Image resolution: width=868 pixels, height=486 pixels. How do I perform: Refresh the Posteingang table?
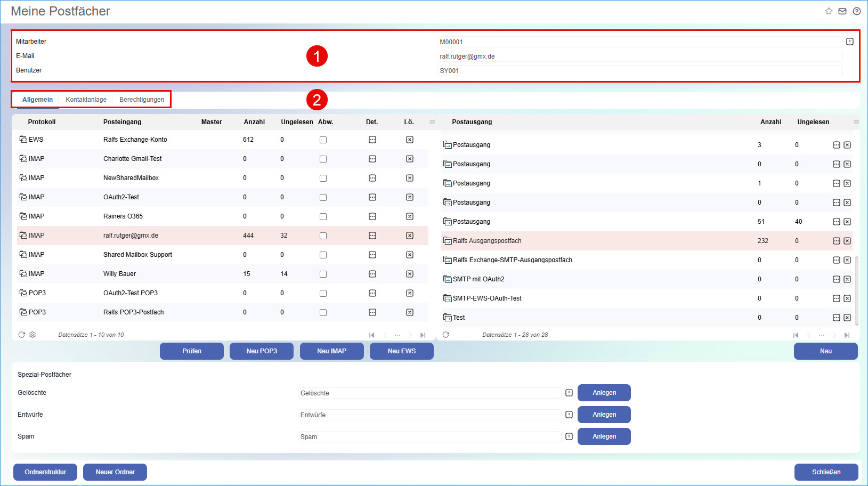(x=22, y=335)
